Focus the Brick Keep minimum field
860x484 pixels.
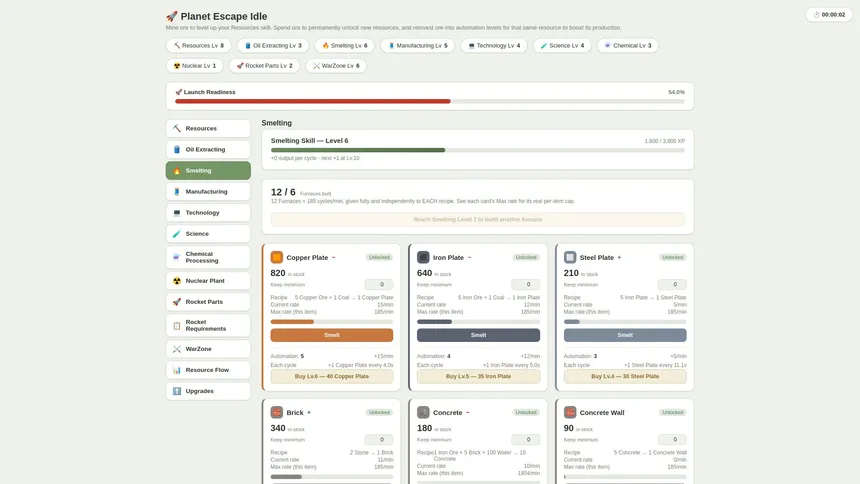(378, 440)
